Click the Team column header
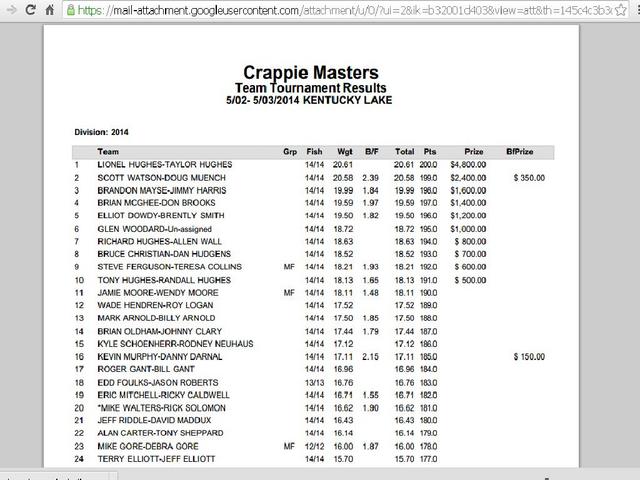 (108, 151)
